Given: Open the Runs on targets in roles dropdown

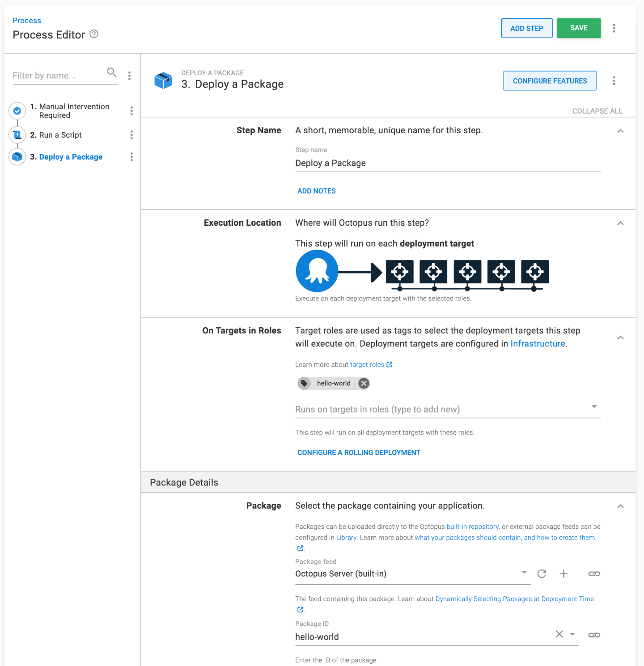Looking at the screenshot, I should pos(594,407).
